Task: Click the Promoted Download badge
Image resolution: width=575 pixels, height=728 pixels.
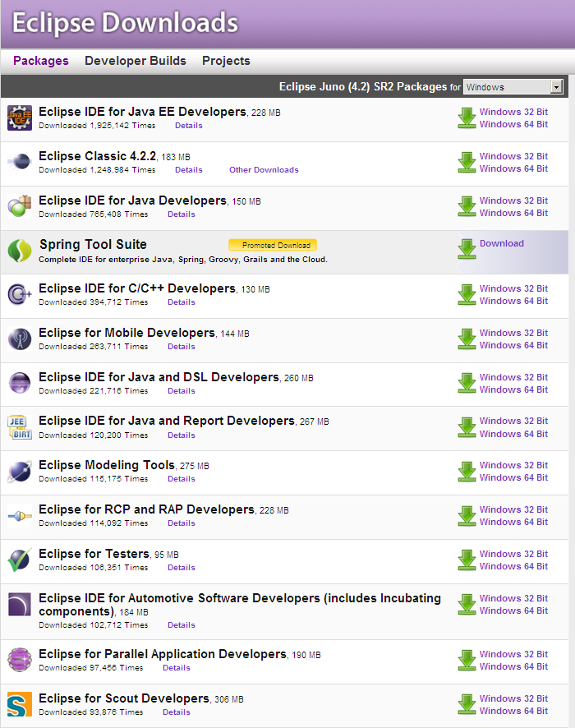Action: [273, 245]
